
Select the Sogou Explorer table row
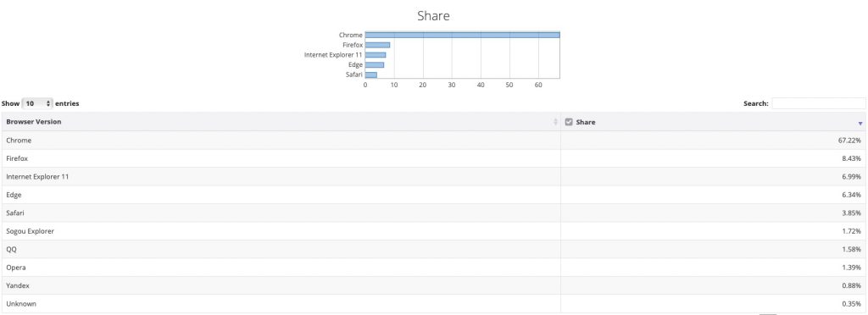click(x=433, y=231)
